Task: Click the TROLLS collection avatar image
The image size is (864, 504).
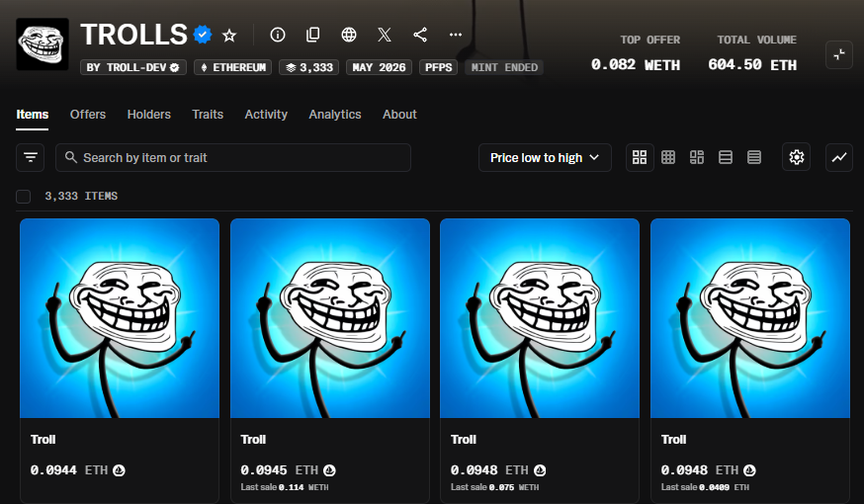Action: tap(43, 44)
